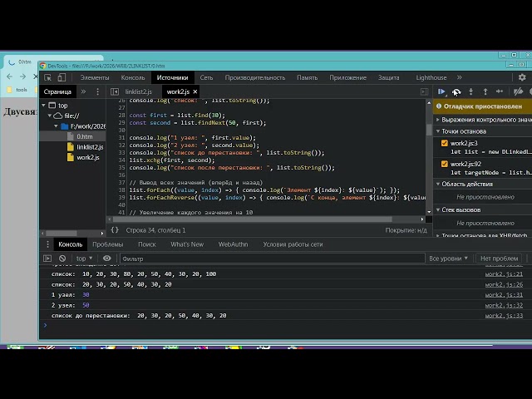Viewport: 532px width, 399px height.
Task: Go forward in the browser window
Action: [x=22, y=76]
